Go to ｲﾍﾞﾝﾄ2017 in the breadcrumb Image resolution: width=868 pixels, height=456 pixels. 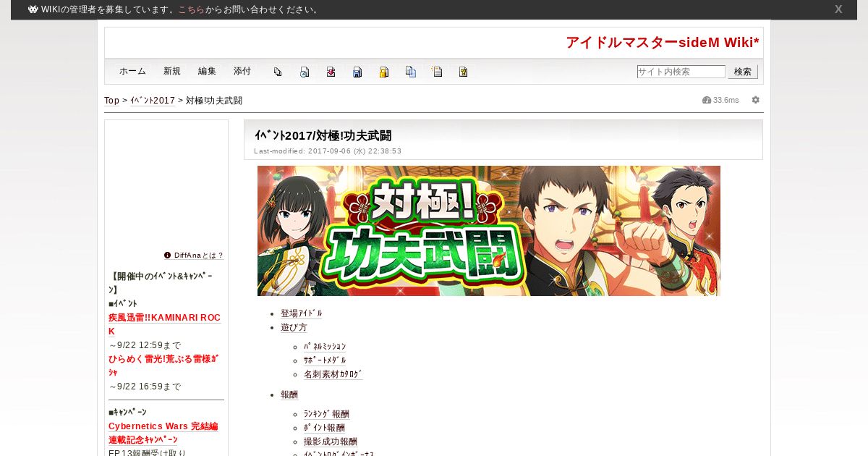(x=153, y=101)
